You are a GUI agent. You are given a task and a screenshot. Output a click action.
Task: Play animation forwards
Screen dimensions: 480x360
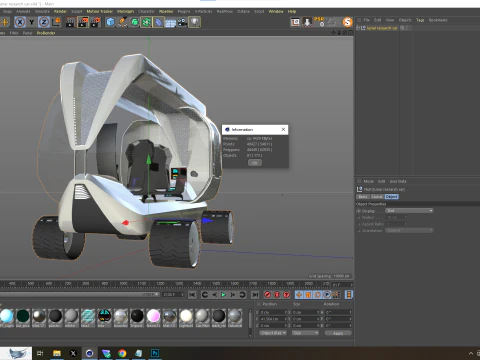(x=224, y=295)
